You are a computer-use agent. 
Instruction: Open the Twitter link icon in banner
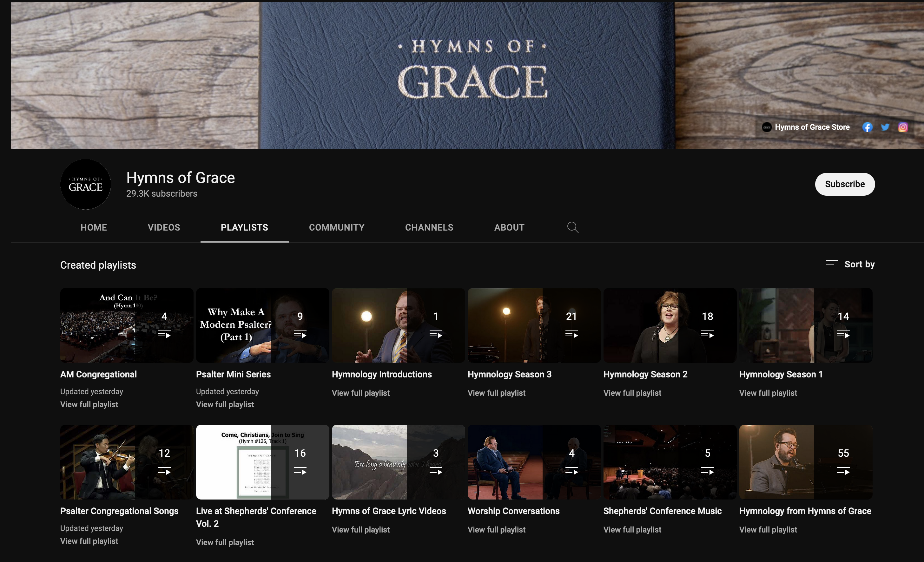(x=885, y=127)
